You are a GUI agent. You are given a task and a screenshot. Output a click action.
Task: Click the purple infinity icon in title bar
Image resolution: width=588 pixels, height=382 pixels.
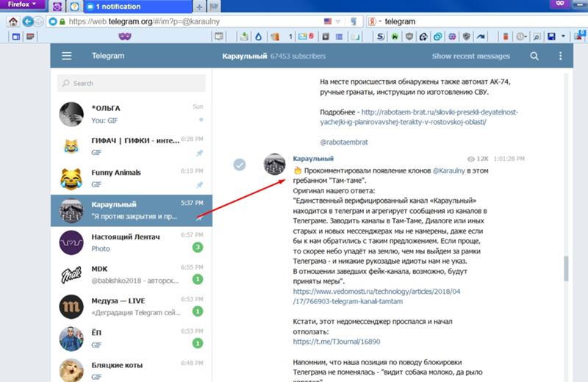point(560,4)
